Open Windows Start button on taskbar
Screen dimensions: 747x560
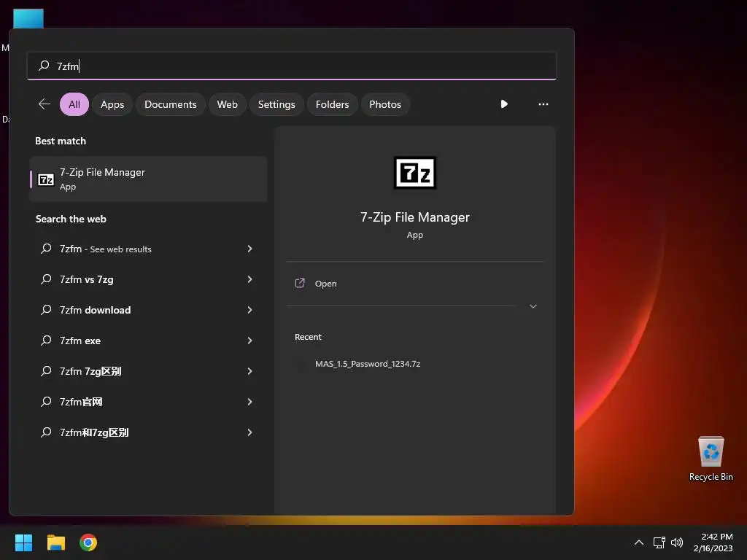[23, 542]
